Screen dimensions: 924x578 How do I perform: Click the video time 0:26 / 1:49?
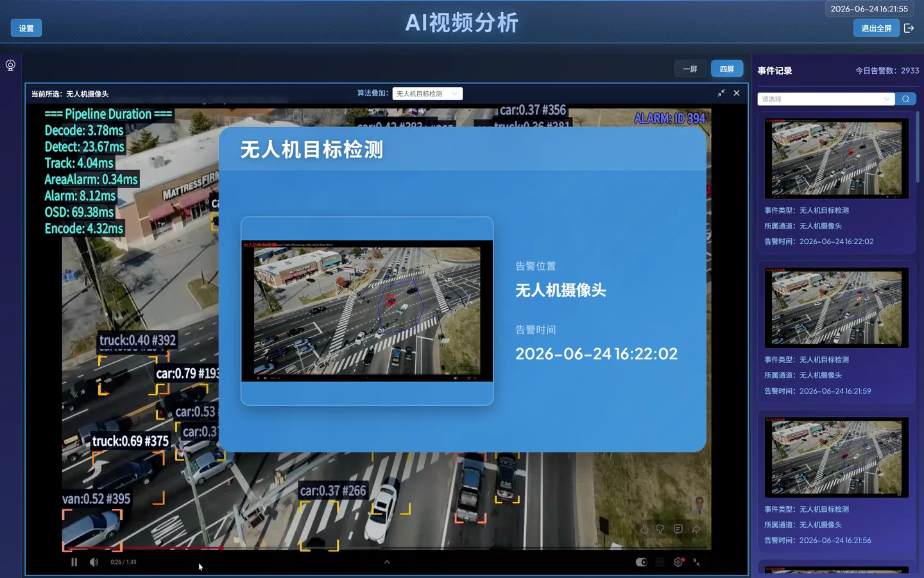(123, 562)
